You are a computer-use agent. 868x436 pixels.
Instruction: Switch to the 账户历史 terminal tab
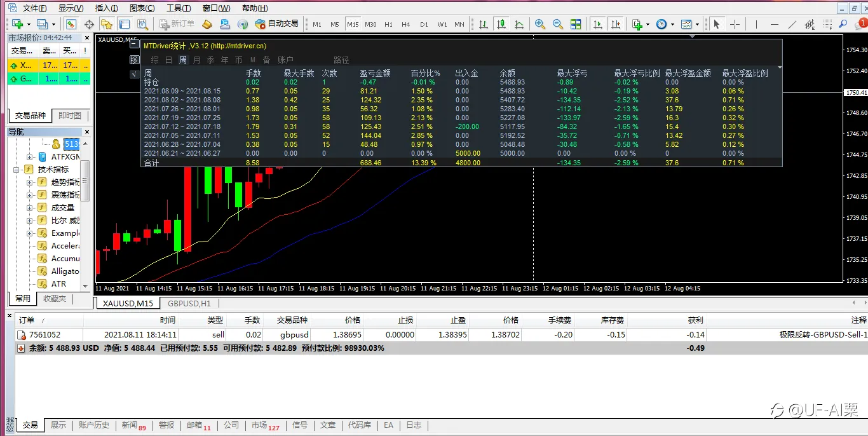pos(94,425)
